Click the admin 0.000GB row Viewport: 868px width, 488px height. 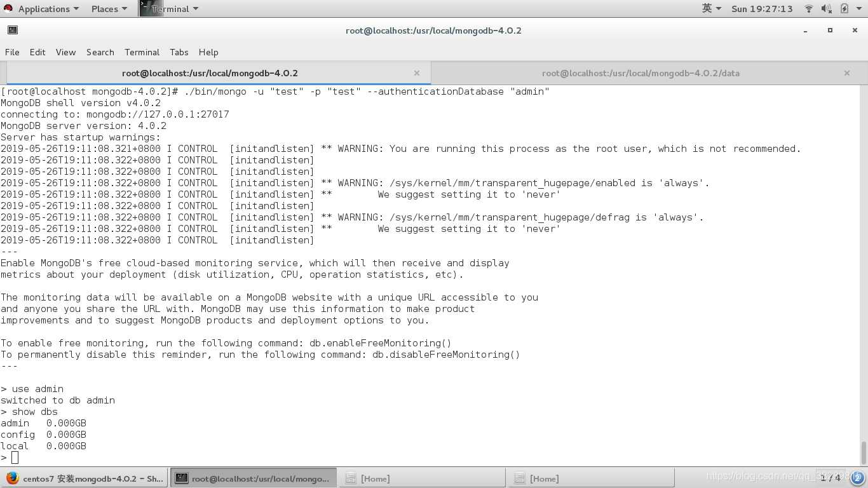(x=43, y=423)
